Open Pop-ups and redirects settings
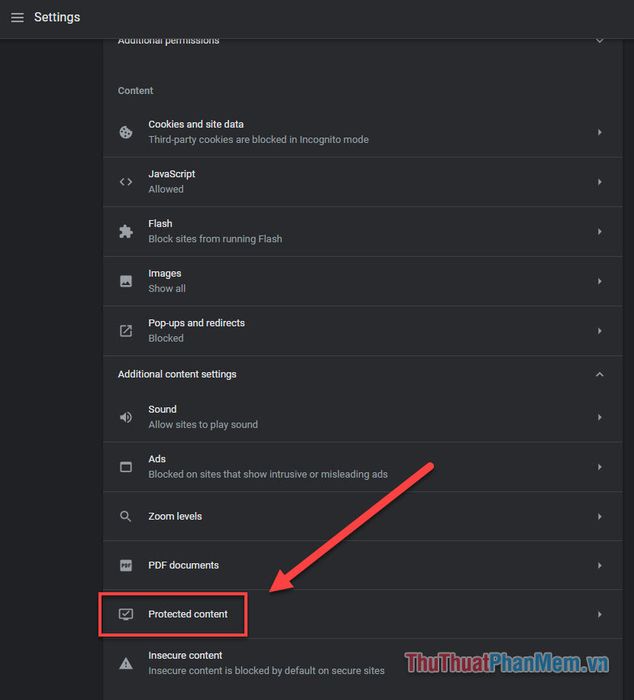Screen dimensions: 634x700 363,331
